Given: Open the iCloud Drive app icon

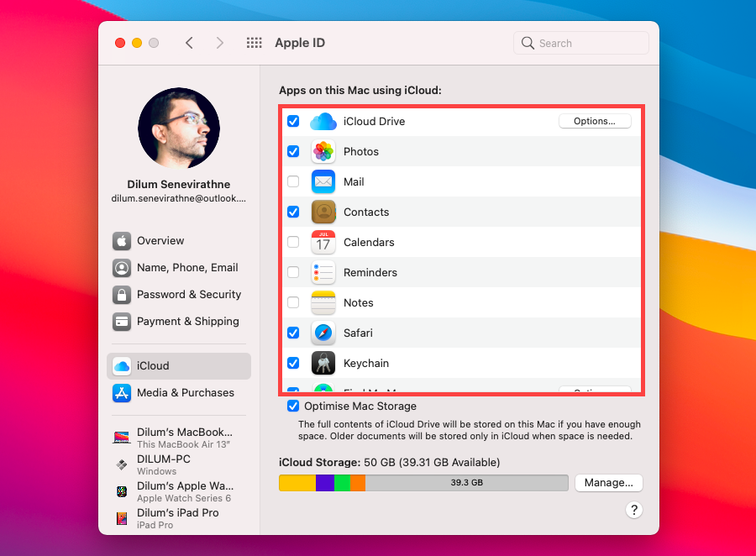Looking at the screenshot, I should pos(323,121).
